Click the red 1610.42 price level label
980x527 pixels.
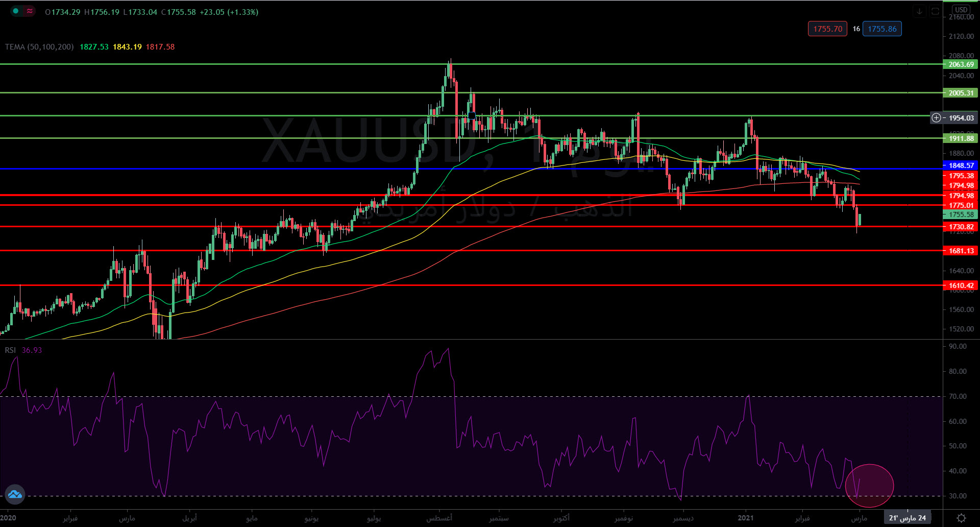961,285
